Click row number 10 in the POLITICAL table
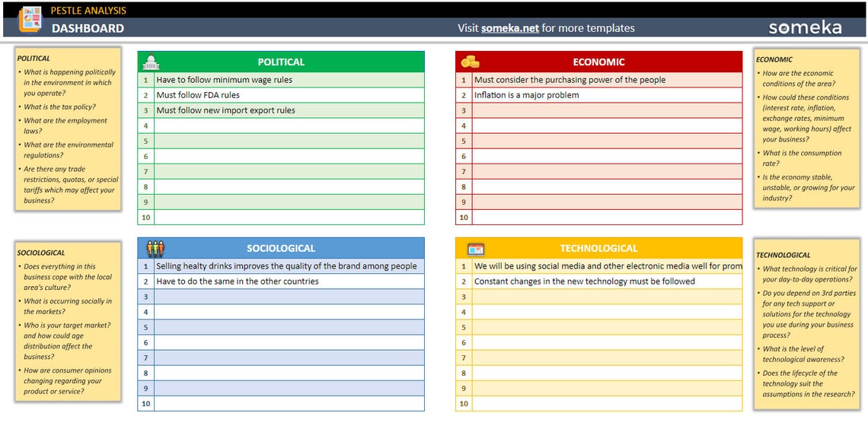This screenshot has height=445, width=868. (145, 216)
